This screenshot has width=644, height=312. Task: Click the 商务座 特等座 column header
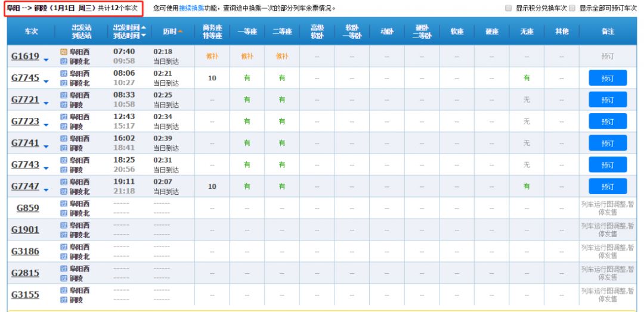point(212,31)
